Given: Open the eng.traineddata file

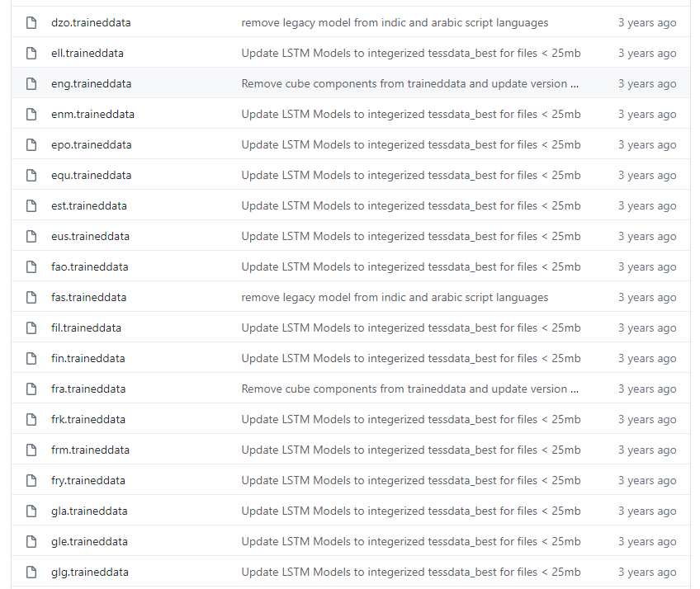Looking at the screenshot, I should pos(91,83).
